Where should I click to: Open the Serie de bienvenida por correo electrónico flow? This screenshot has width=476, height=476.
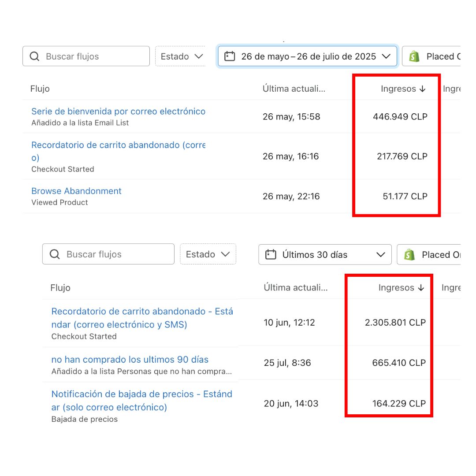tap(118, 112)
